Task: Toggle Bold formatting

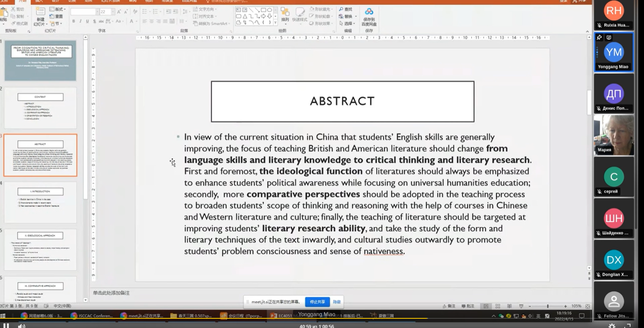Action: pyautogui.click(x=74, y=21)
